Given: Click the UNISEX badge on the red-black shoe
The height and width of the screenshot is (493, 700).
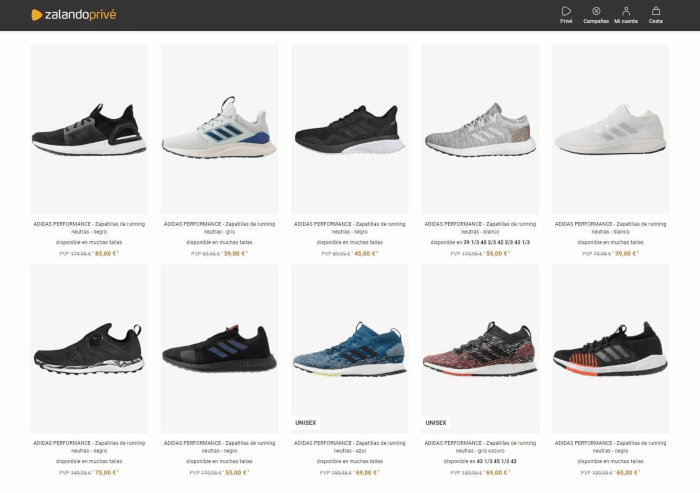Looking at the screenshot, I should click(436, 422).
